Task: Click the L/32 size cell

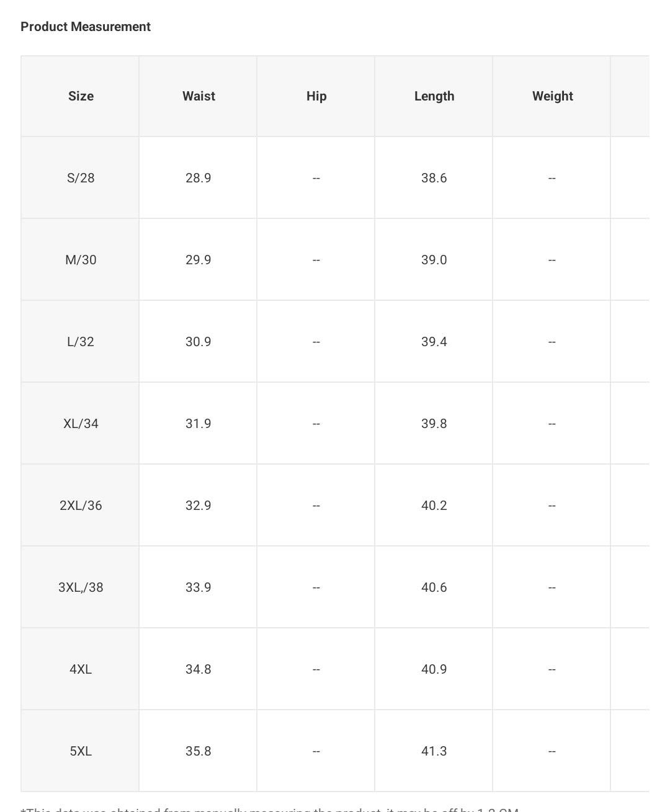Action: (81, 342)
